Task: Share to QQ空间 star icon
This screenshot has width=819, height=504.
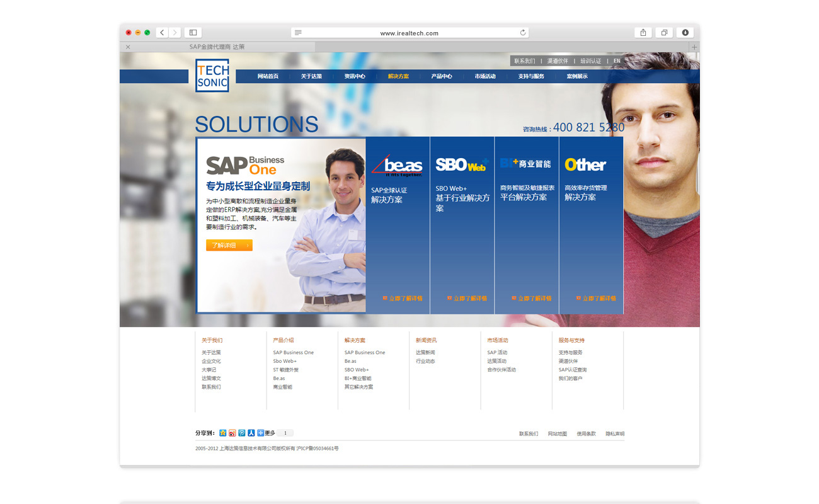Action: click(x=223, y=433)
